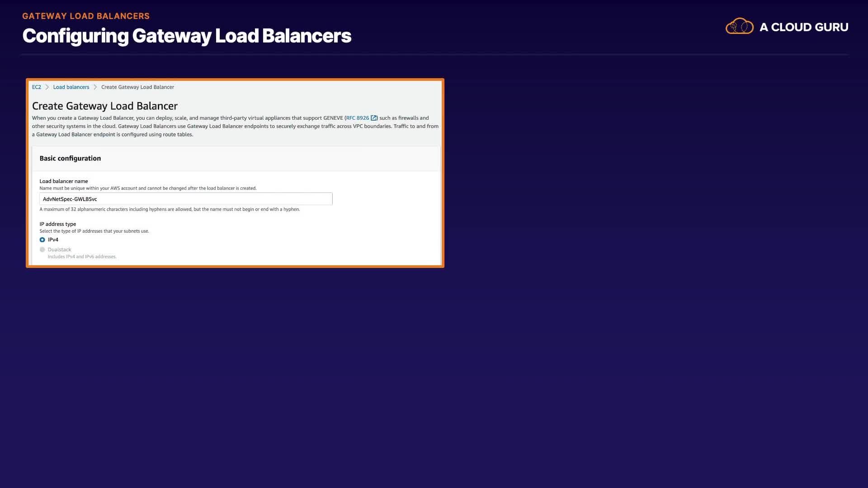Image resolution: width=868 pixels, height=488 pixels.
Task: Open the EC2 breadcrumb link
Action: [x=36, y=87]
